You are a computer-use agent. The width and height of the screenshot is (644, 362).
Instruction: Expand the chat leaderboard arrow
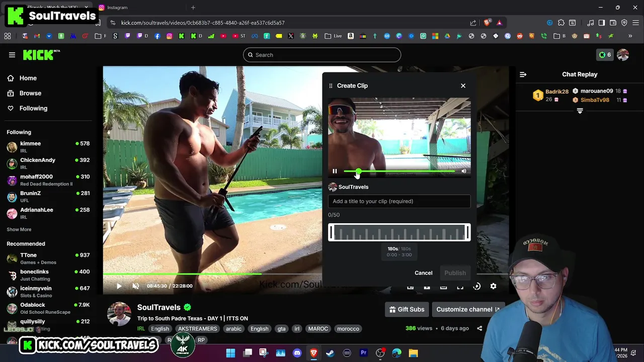point(580,111)
